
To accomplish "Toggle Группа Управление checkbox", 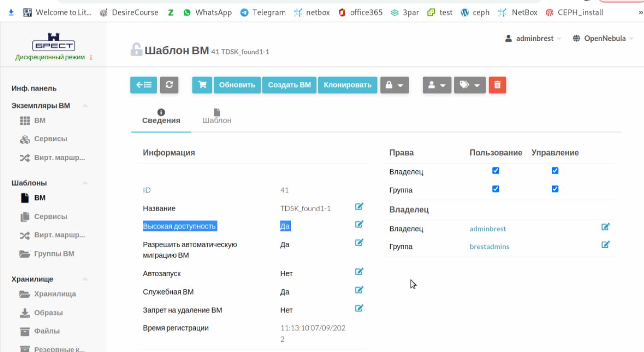I will pyautogui.click(x=555, y=189).
